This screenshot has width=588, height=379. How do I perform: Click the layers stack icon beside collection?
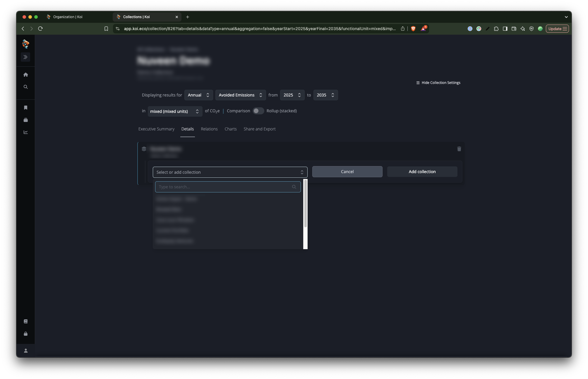[x=144, y=149]
